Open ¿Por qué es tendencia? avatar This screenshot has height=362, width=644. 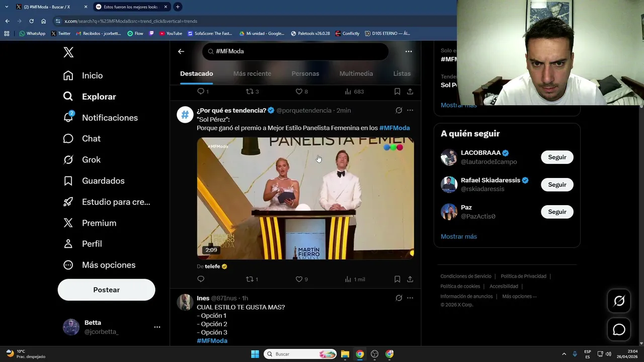coord(185,115)
